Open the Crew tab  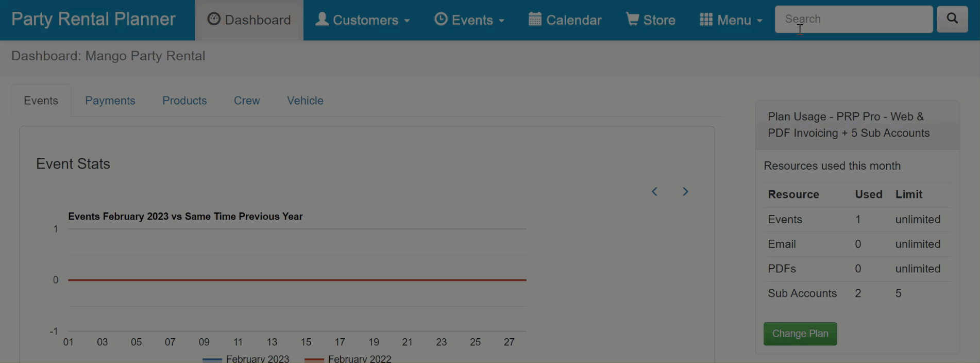pos(247,101)
